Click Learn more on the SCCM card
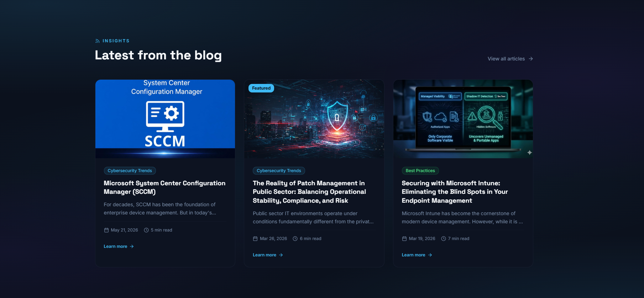The image size is (644, 298). (119, 246)
